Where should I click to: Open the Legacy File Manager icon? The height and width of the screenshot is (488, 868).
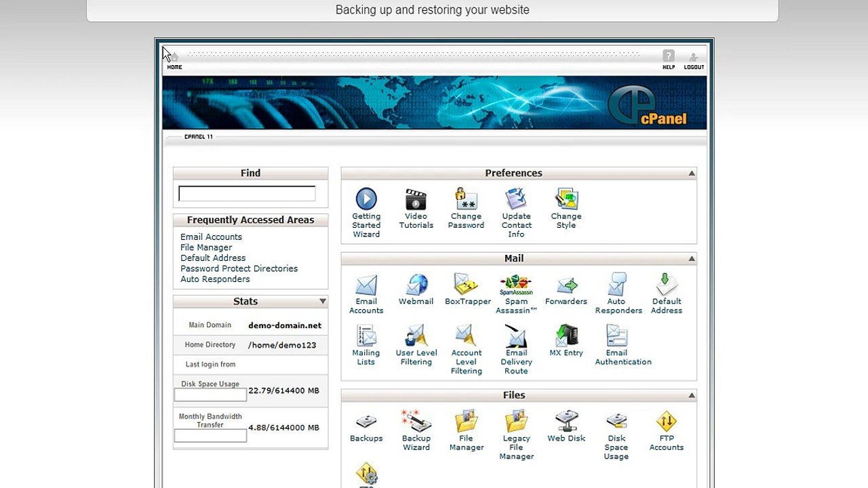[x=516, y=422]
